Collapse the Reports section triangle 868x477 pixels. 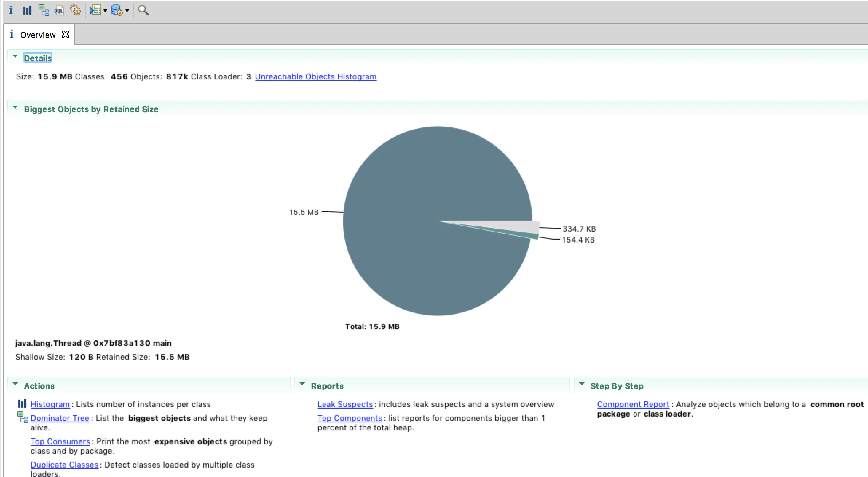pyautogui.click(x=302, y=384)
